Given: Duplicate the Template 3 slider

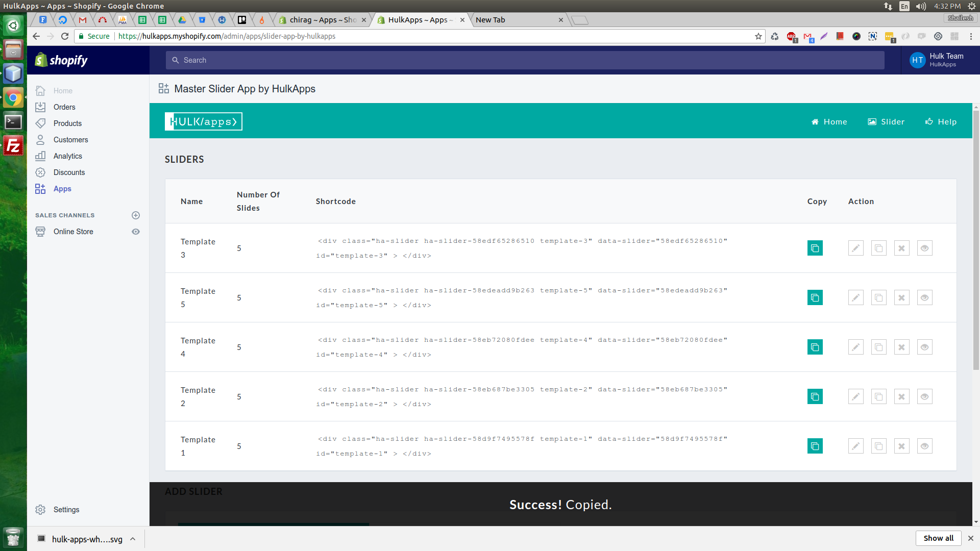Looking at the screenshot, I should 879,248.
